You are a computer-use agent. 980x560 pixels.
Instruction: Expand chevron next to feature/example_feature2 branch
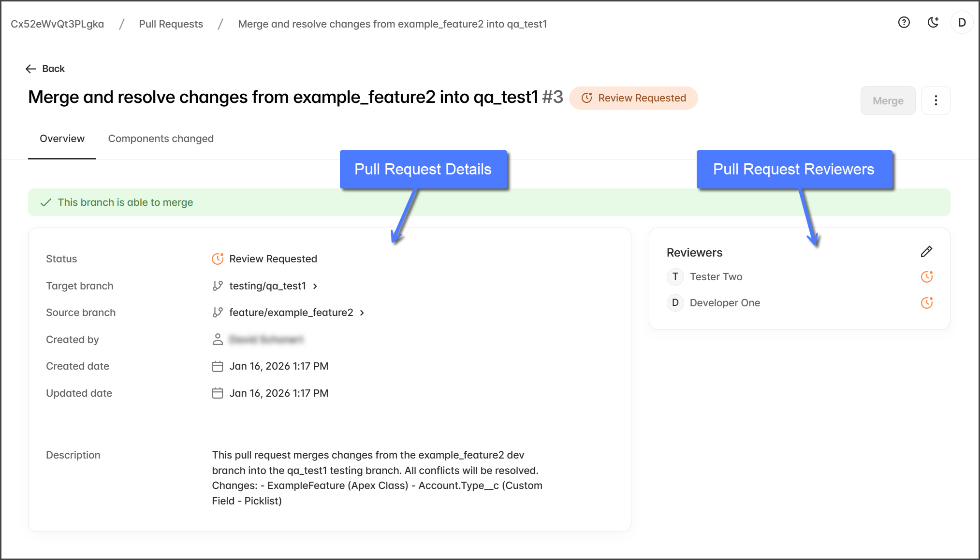point(362,313)
